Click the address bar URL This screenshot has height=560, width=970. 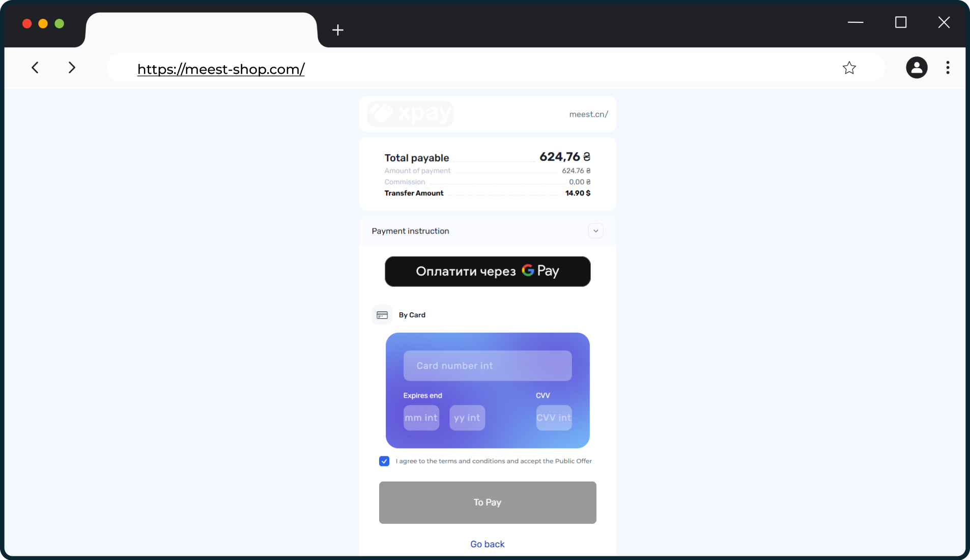click(221, 69)
